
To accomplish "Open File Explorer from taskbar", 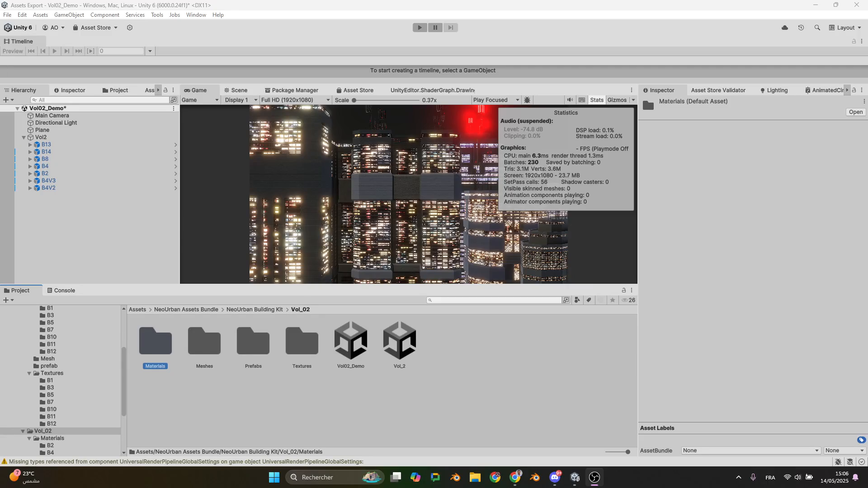I will [x=475, y=477].
